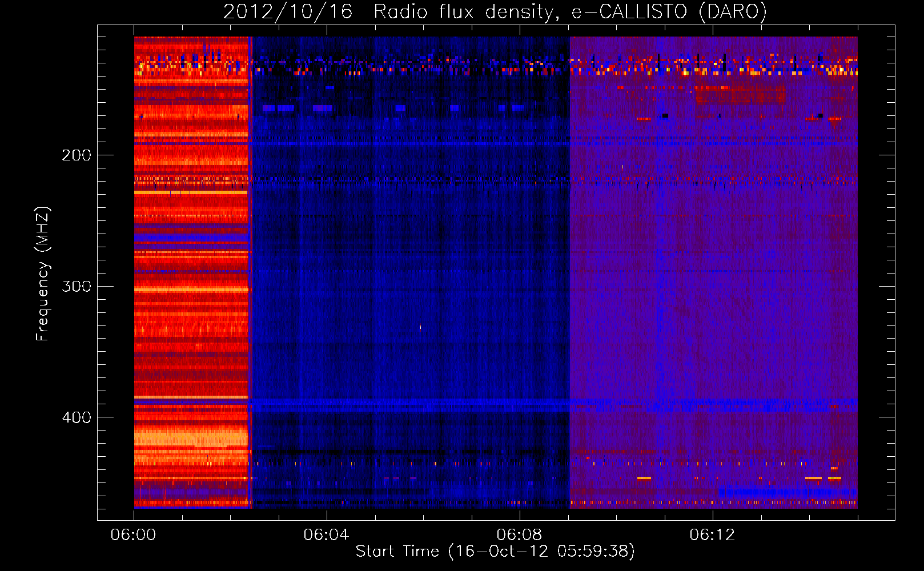This screenshot has height=571, width=924.
Task: Click the 'Frequency (MHZ)' axis label
Action: point(43,274)
